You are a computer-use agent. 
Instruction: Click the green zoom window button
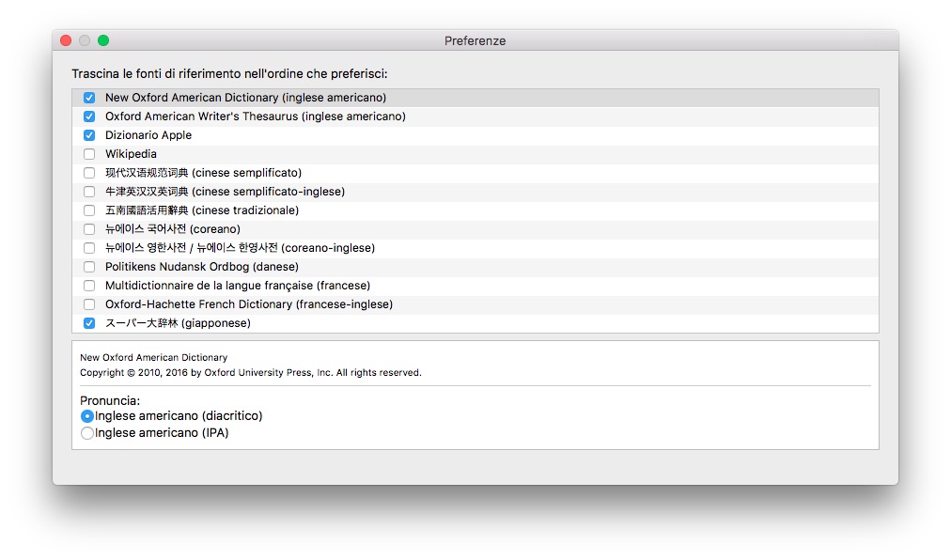tap(103, 40)
